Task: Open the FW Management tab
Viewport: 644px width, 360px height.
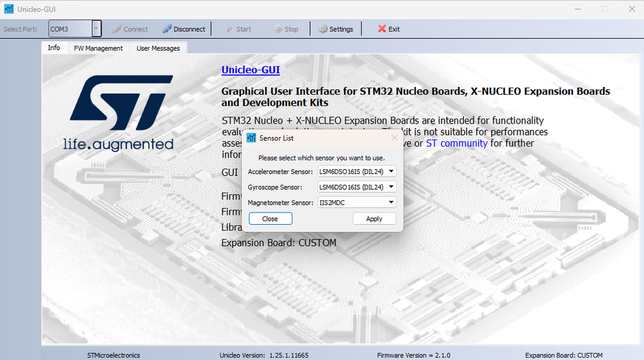Action: tap(98, 48)
